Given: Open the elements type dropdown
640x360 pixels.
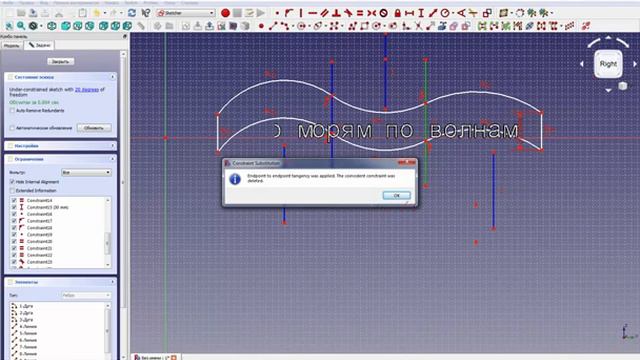Looking at the screenshot, I should pos(86,295).
